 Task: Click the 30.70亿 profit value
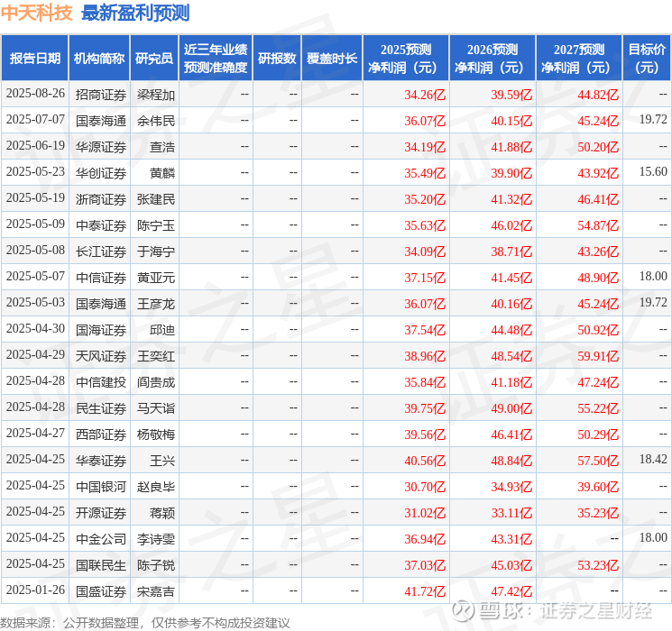425,487
